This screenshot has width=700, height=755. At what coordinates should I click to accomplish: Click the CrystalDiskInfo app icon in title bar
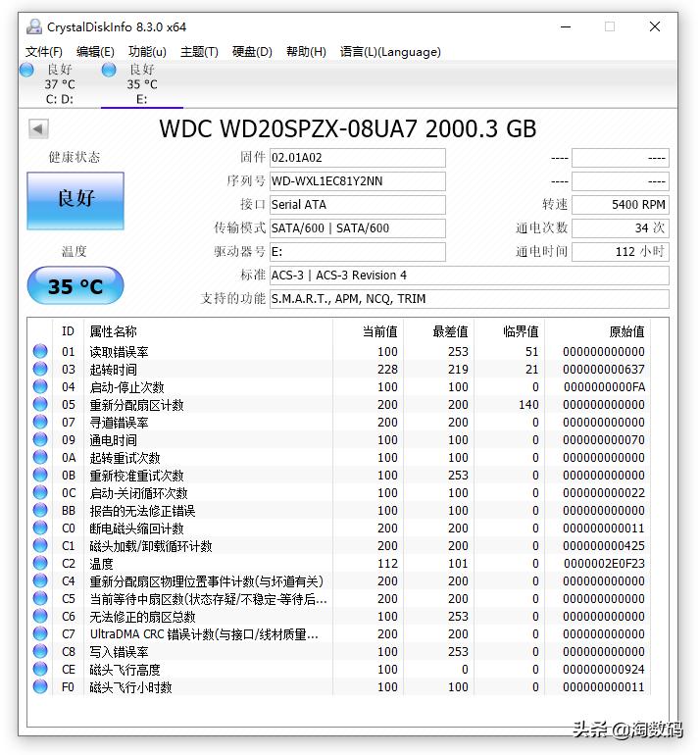coord(33,26)
